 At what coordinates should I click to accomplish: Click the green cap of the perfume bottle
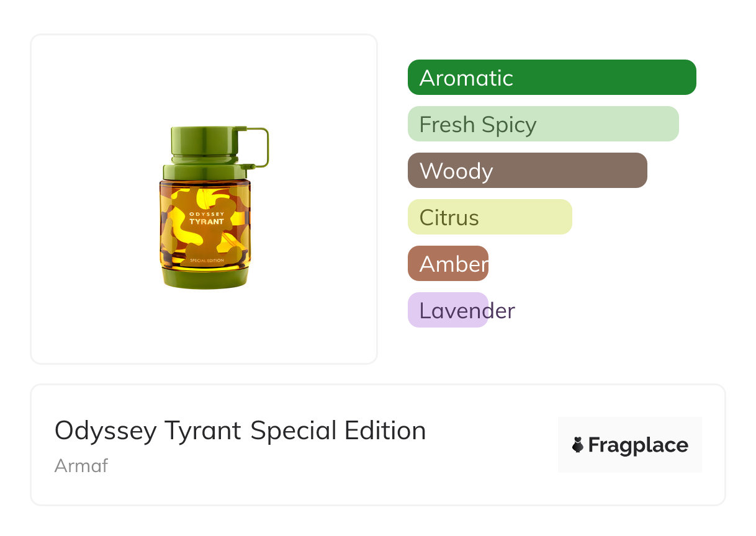click(203, 143)
